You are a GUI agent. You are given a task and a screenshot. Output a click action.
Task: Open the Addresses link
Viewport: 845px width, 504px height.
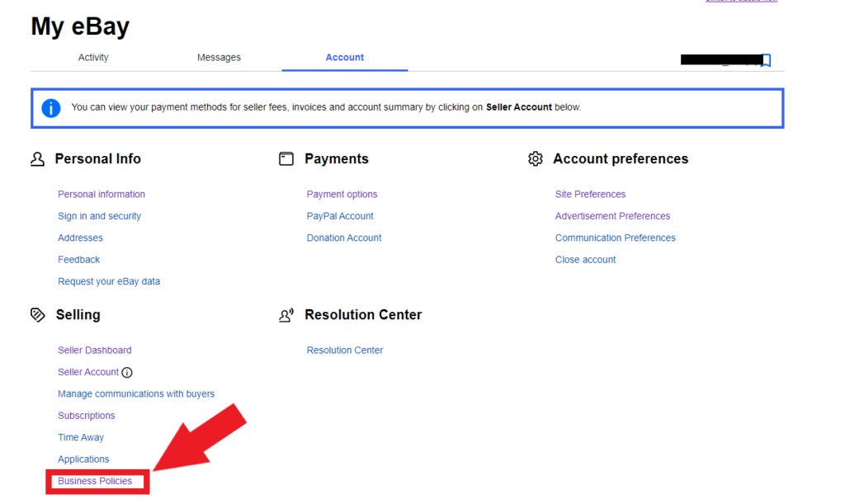click(80, 238)
